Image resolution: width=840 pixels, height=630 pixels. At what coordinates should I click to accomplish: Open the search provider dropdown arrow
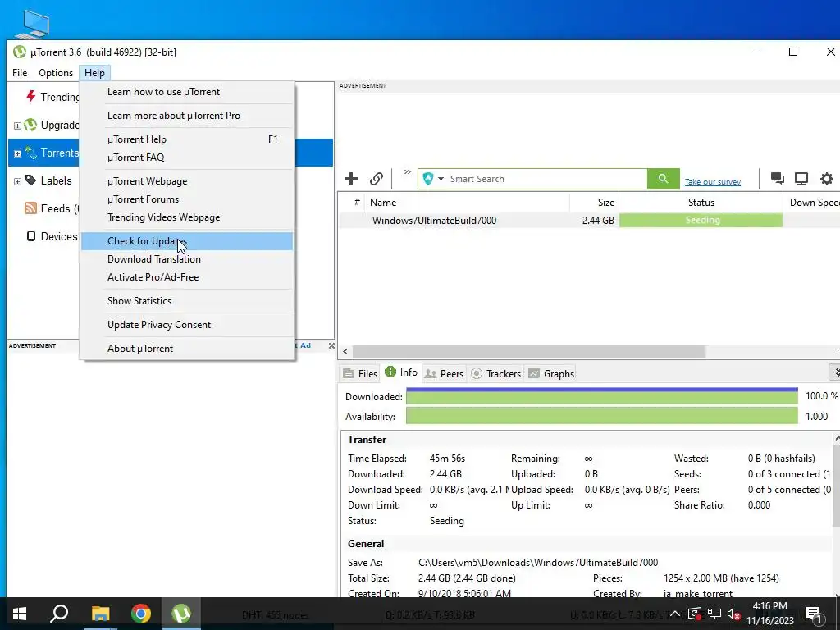(x=441, y=179)
